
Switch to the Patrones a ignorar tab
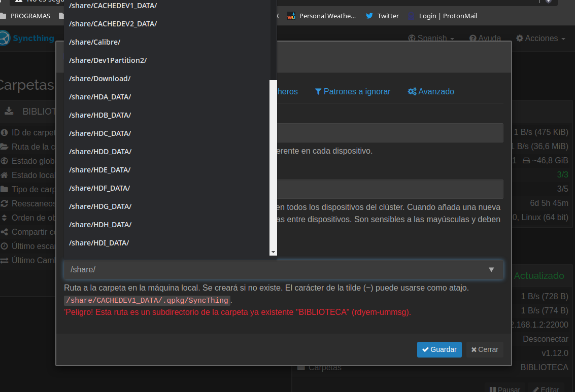(x=353, y=92)
